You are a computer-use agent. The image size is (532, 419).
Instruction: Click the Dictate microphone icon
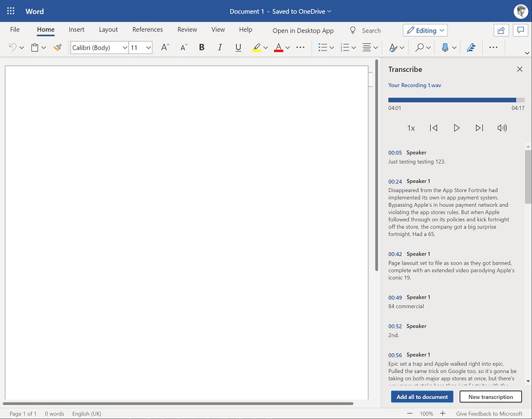point(445,48)
